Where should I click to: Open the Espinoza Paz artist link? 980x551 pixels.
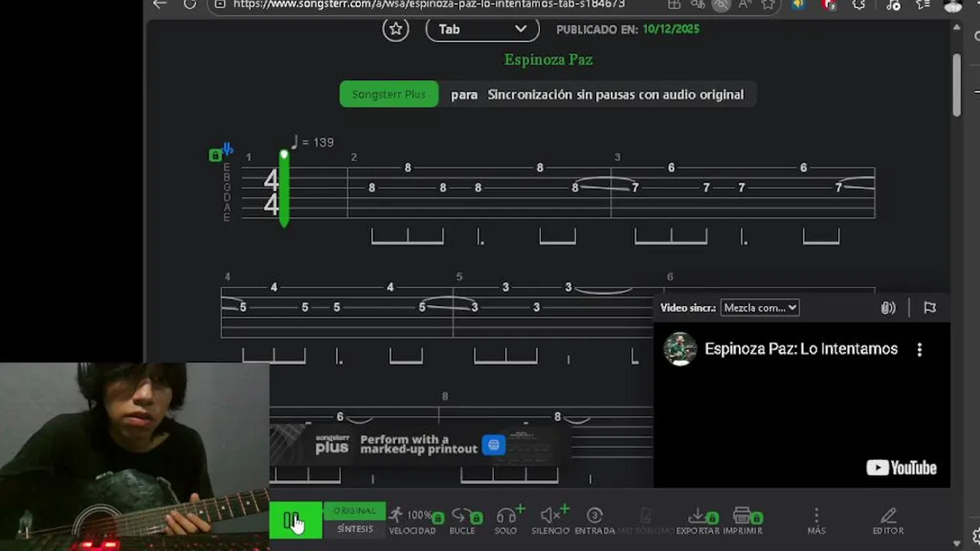(548, 60)
